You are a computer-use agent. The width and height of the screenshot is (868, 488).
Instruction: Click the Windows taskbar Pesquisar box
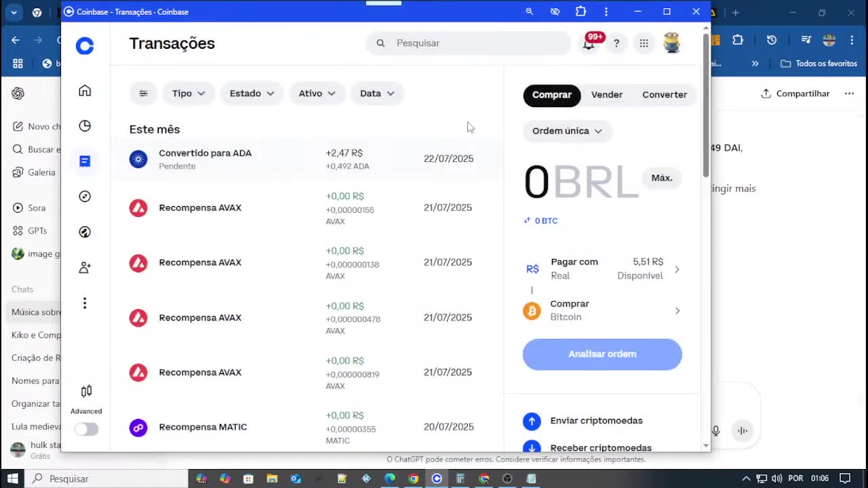point(107,479)
